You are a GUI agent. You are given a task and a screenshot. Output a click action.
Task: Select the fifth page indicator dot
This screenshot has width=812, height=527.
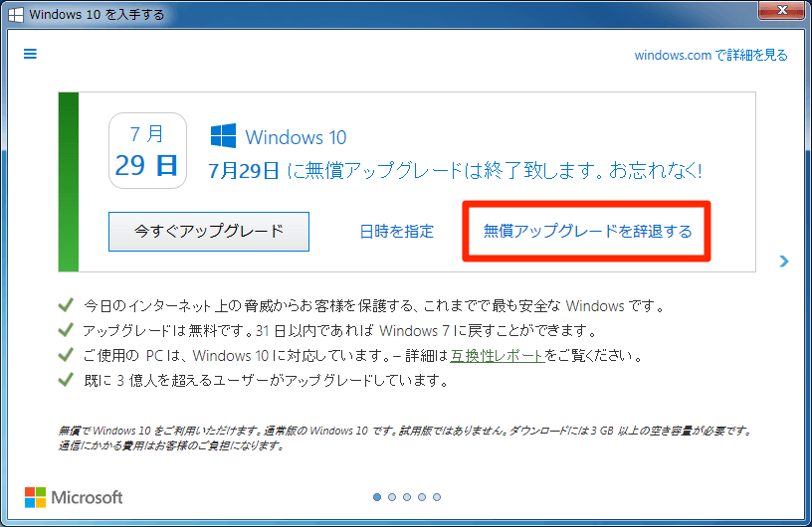[x=437, y=497]
